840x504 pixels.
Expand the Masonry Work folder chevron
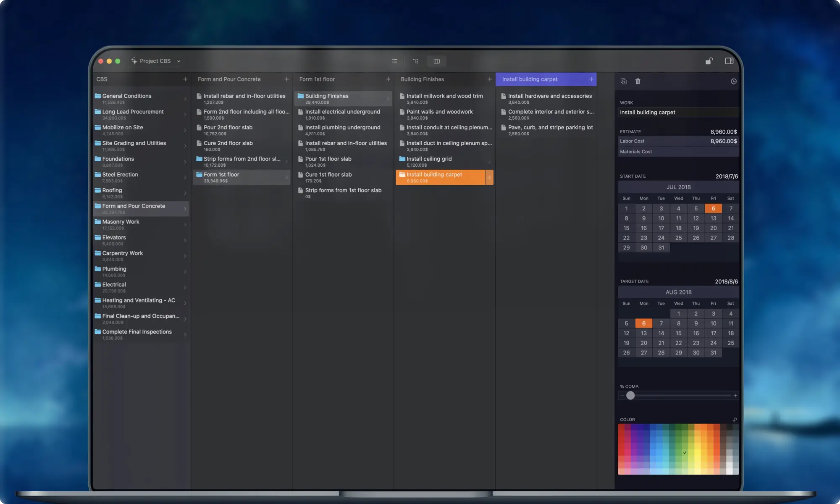[185, 225]
